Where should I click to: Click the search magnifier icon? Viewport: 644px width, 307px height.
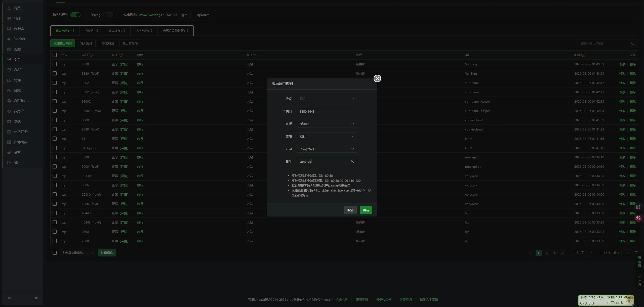click(633, 43)
